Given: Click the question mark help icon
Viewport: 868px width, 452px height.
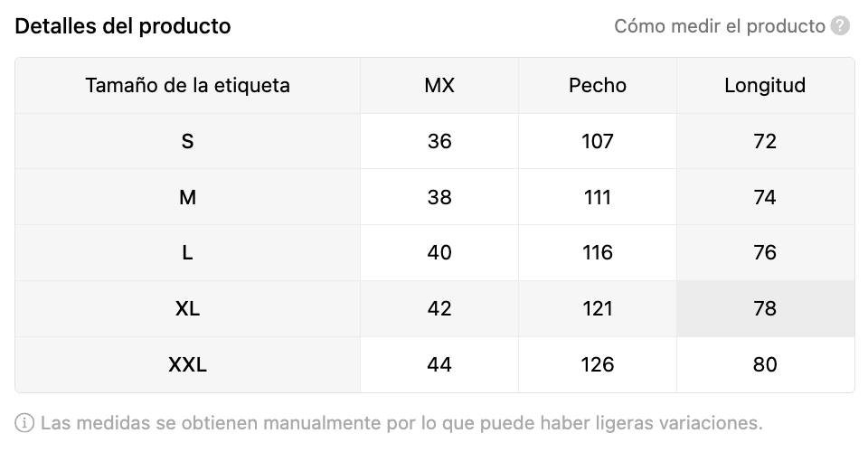Looking at the screenshot, I should 840,26.
